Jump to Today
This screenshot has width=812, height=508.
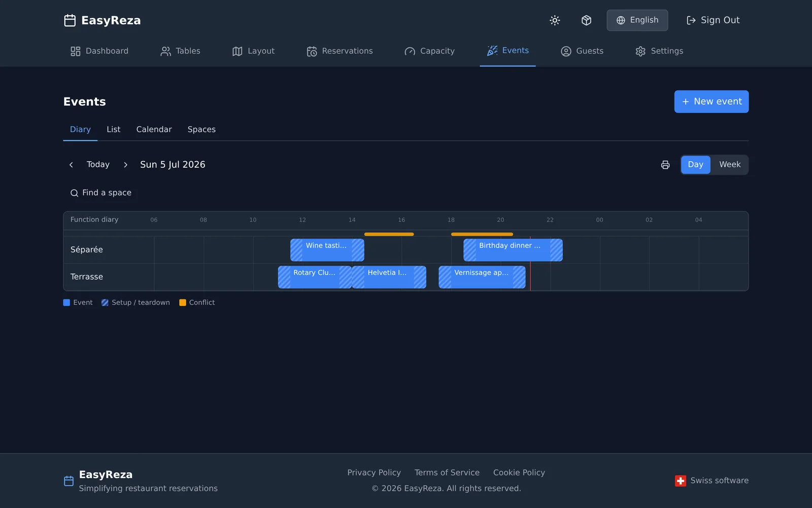click(98, 165)
